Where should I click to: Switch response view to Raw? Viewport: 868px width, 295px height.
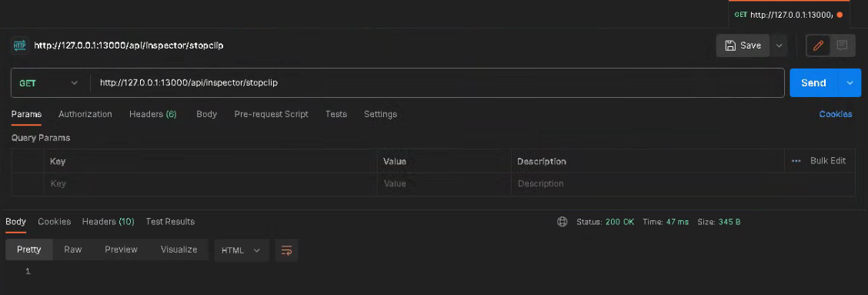click(73, 250)
